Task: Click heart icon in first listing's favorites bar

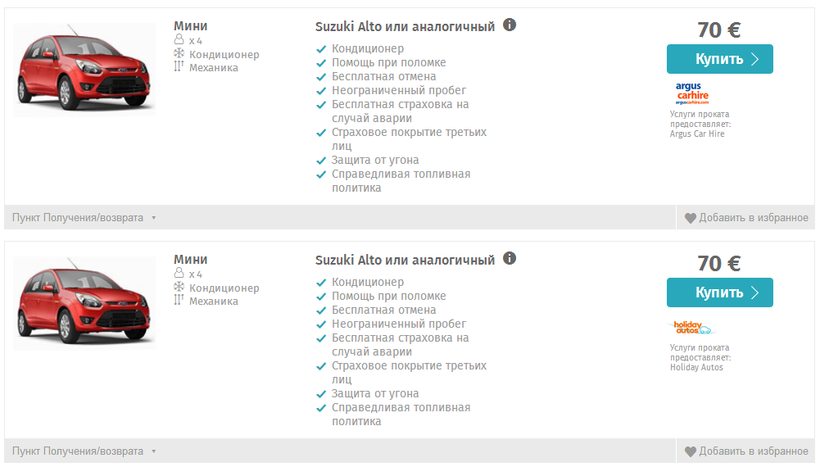Action: (690, 218)
